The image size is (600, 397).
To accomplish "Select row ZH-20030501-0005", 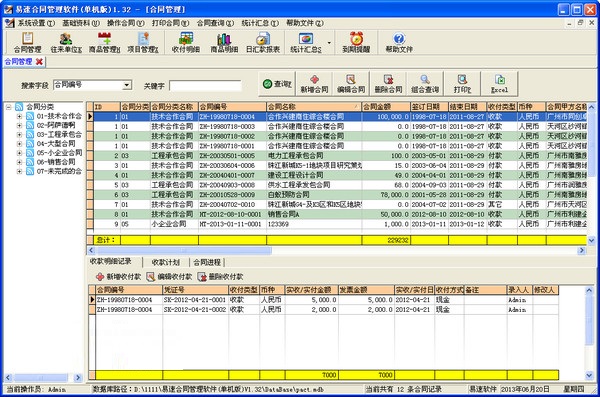I will point(340,156).
